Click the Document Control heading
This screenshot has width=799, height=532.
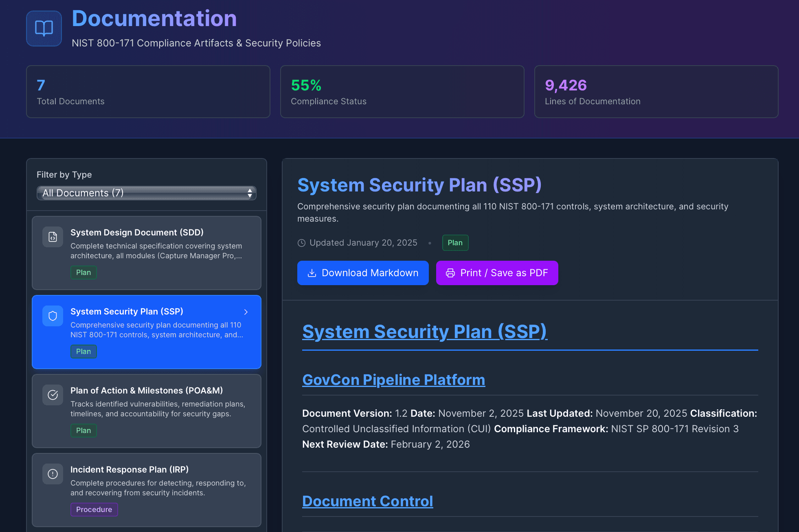[x=367, y=501]
